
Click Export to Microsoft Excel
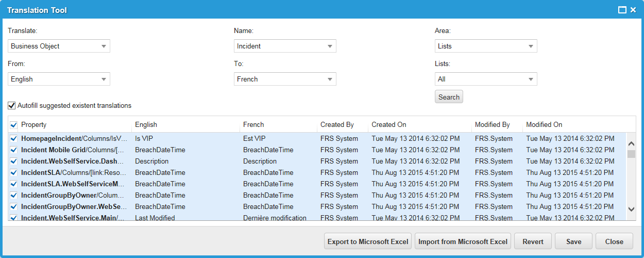point(368,241)
